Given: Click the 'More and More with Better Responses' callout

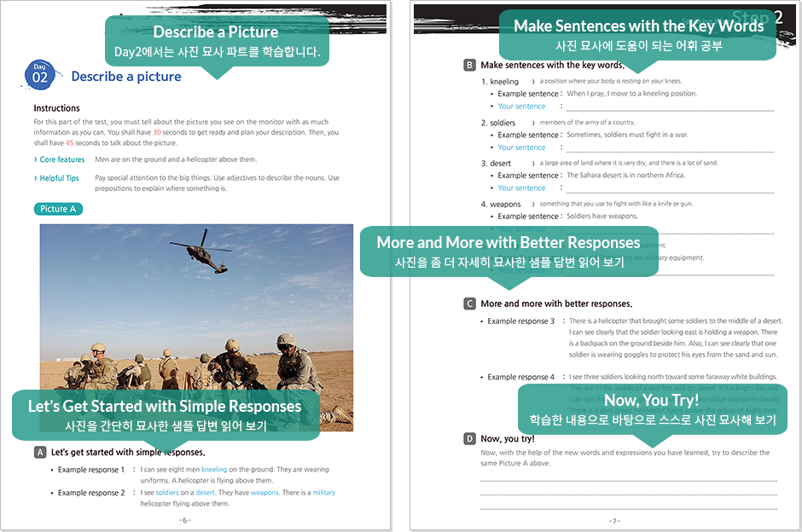Looking at the screenshot, I should click(x=509, y=252).
